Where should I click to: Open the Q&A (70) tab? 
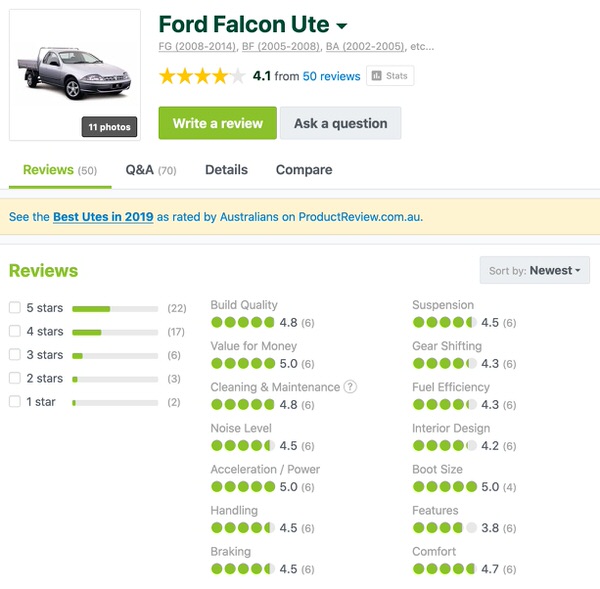[151, 170]
